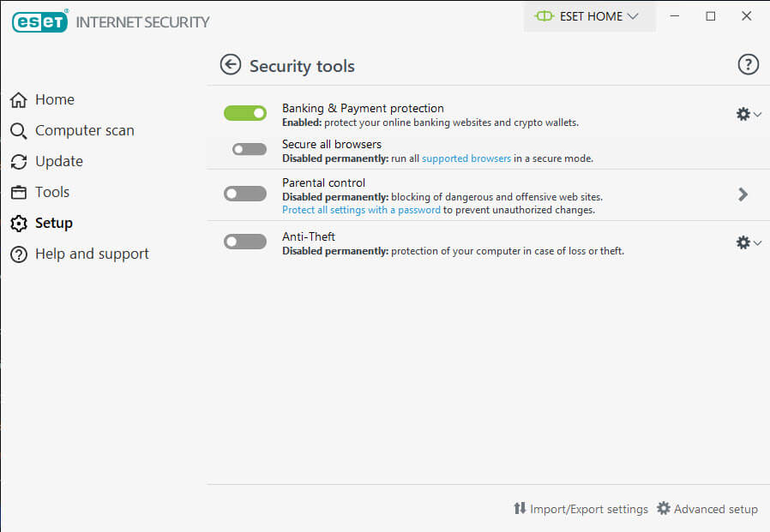Image resolution: width=770 pixels, height=532 pixels.
Task: Switch on the Anti-Theft toggle
Action: coord(245,242)
